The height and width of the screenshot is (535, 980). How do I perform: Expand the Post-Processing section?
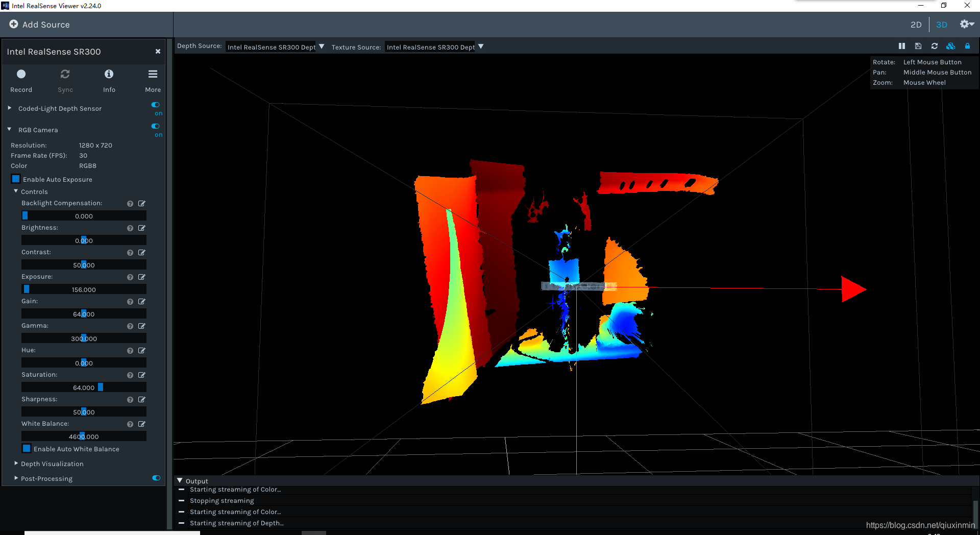tap(16, 478)
